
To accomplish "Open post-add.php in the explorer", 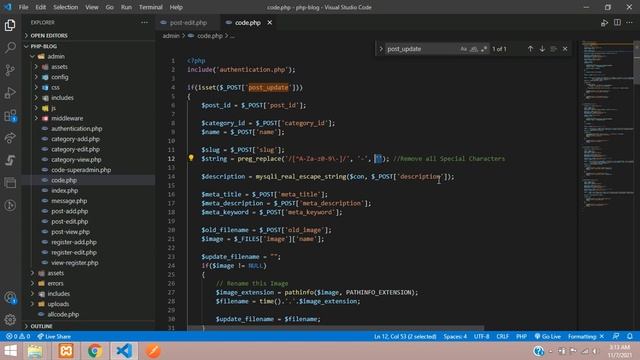I will [89, 211].
